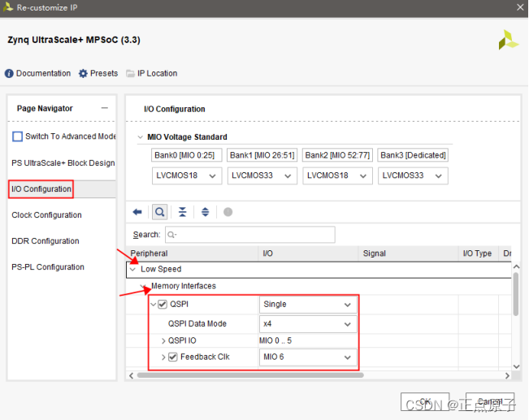Select I/O Configuration page
Image resolution: width=529 pixels, height=420 pixels.
click(41, 189)
